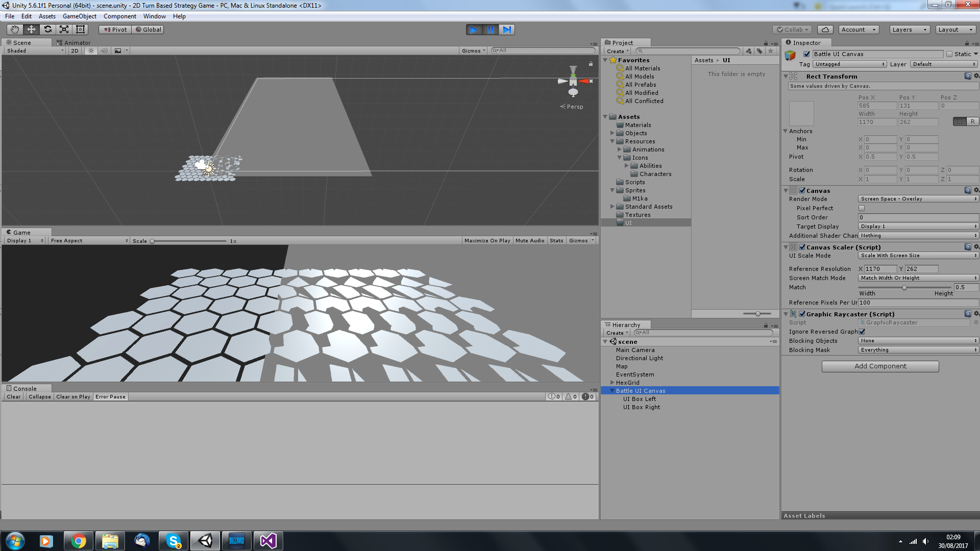The height and width of the screenshot is (551, 980).
Task: Clear the Console log
Action: [x=14, y=397]
